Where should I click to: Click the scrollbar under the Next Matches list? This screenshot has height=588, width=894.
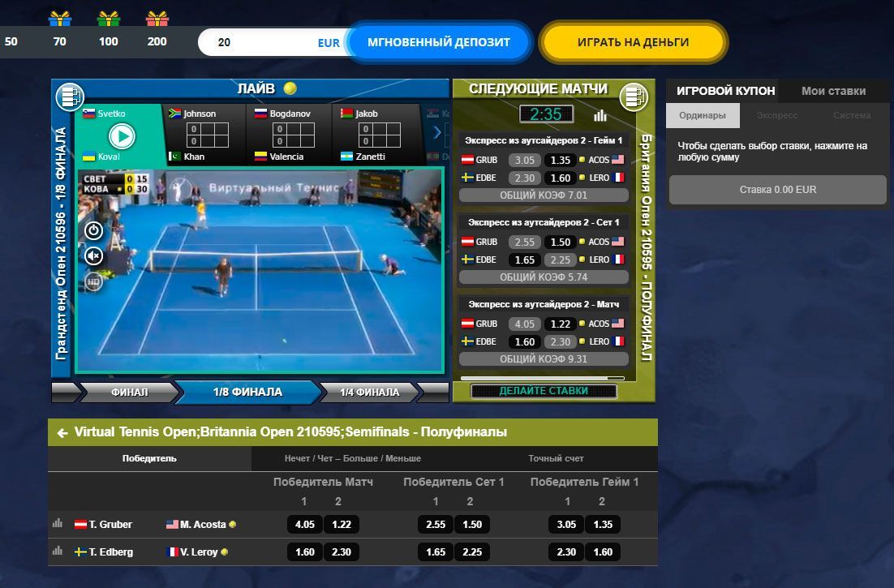tap(544, 378)
